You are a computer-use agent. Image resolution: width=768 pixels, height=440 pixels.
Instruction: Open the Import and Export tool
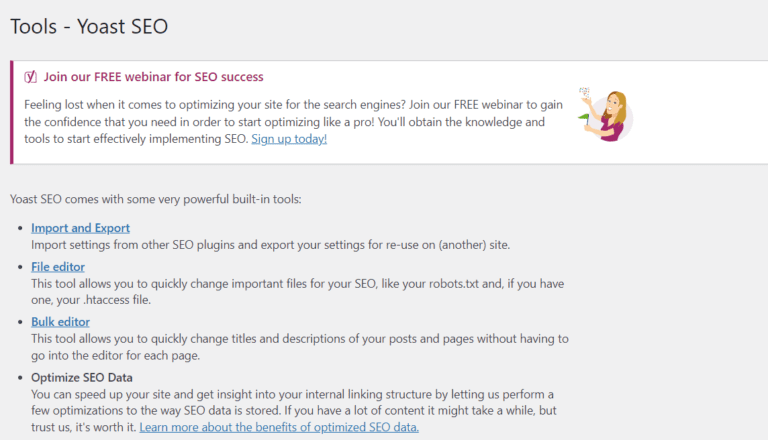click(x=80, y=228)
